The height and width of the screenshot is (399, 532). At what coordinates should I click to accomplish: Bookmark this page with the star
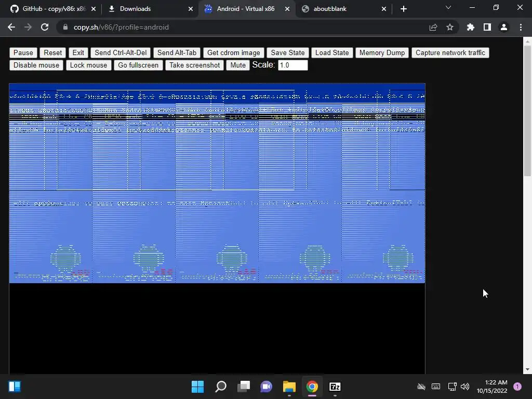[x=450, y=27]
